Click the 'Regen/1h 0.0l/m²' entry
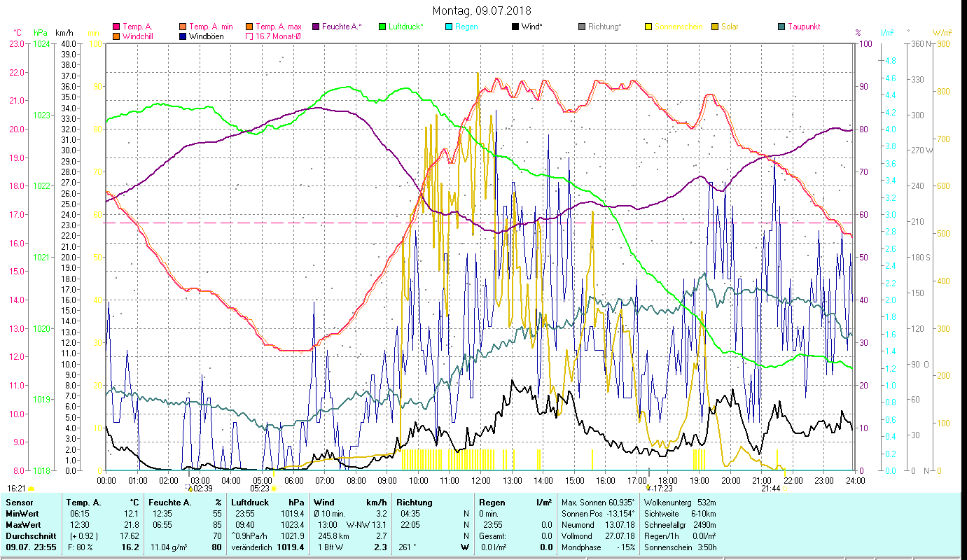This screenshot has width=967, height=560. [680, 536]
